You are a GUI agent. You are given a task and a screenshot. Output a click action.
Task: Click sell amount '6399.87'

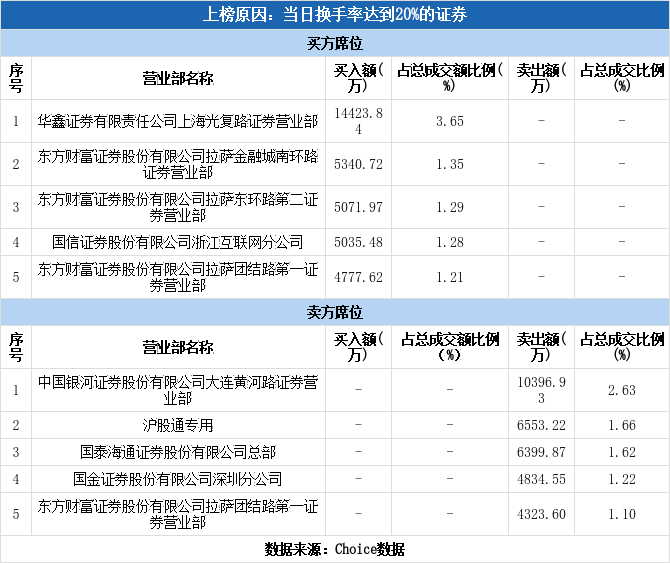(541, 452)
